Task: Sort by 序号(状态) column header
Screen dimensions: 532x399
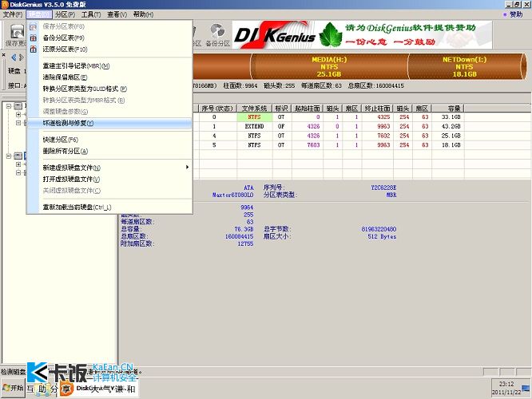Action: pyautogui.click(x=217, y=109)
